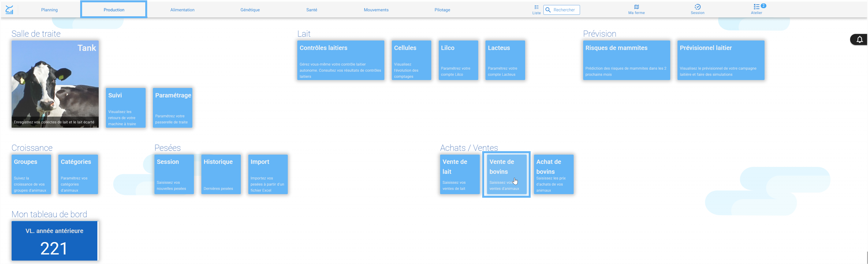
Task: Open the Import weighings tile
Action: coord(268,174)
